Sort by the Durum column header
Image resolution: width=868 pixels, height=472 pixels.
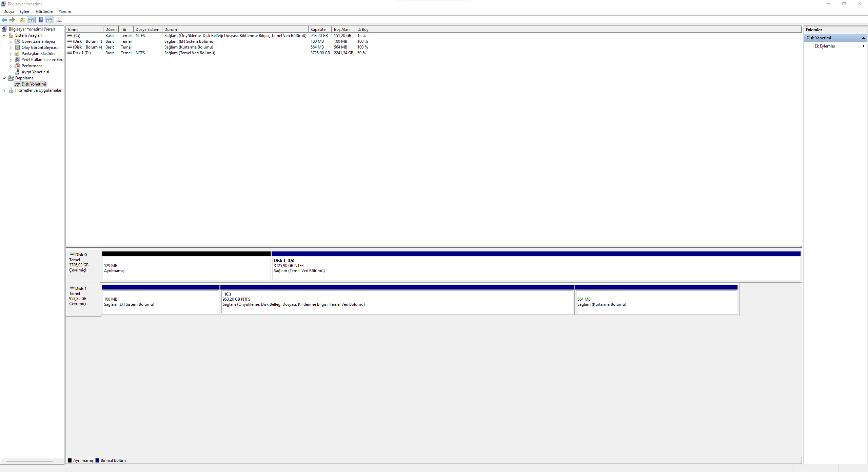pos(235,30)
